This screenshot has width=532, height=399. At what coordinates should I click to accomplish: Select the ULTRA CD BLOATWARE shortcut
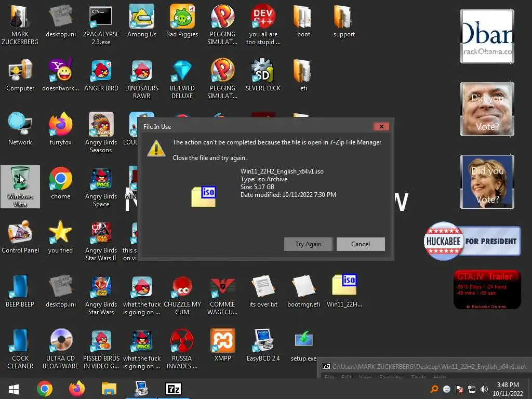tap(60, 349)
